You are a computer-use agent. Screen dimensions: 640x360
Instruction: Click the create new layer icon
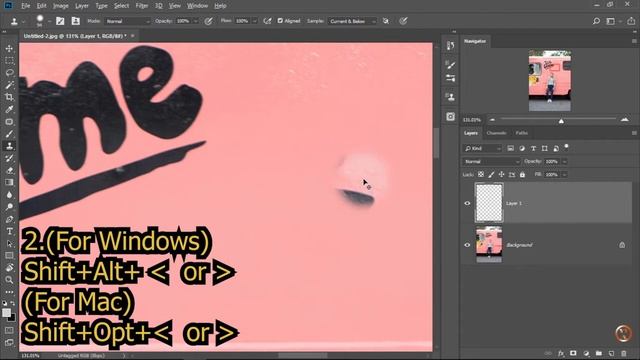pyautogui.click(x=611, y=353)
